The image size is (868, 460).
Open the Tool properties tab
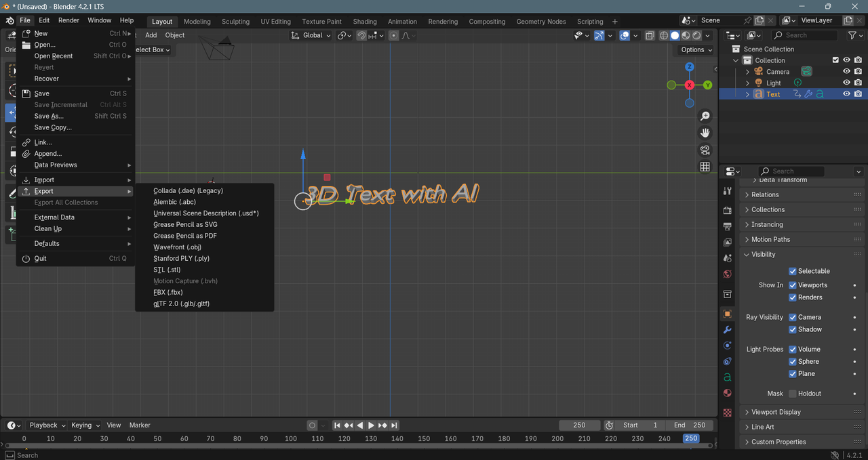click(728, 191)
